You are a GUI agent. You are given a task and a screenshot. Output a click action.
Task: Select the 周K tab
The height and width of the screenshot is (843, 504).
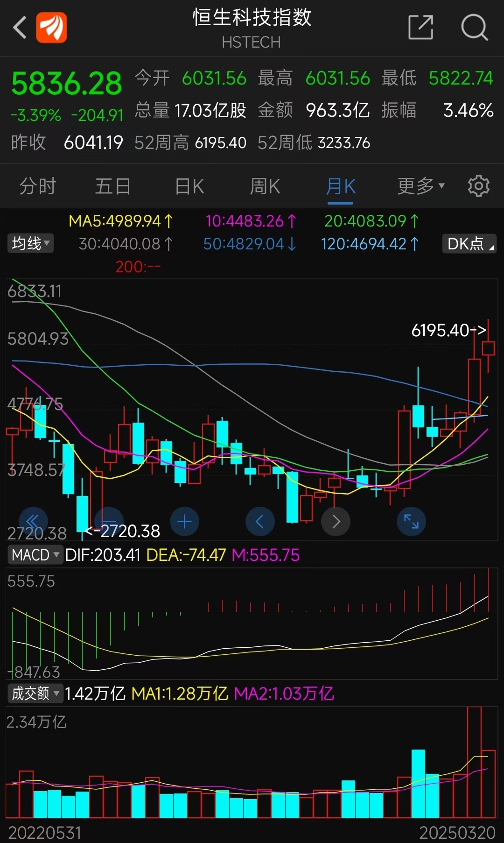[265, 186]
